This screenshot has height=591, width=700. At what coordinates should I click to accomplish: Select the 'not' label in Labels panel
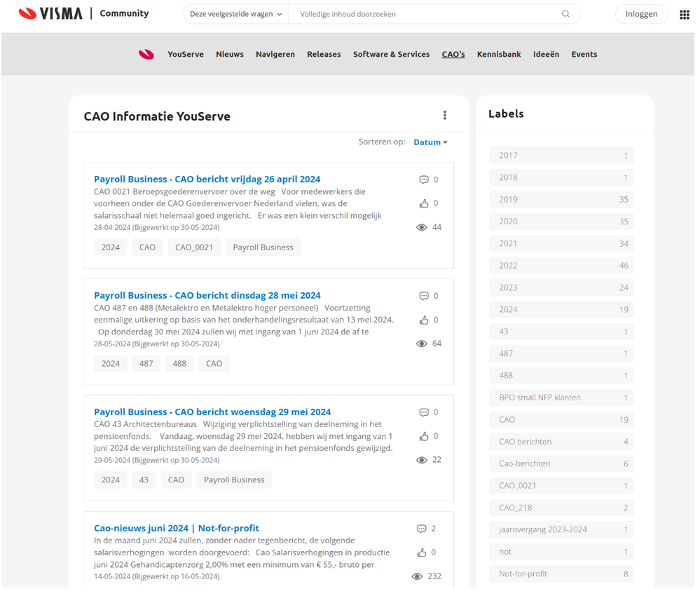(x=561, y=552)
